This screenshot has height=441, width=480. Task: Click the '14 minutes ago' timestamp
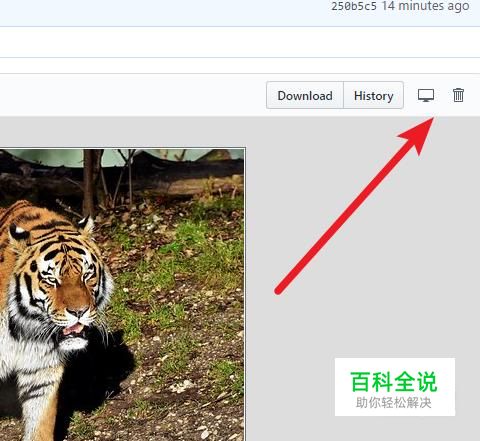pyautogui.click(x=425, y=6)
